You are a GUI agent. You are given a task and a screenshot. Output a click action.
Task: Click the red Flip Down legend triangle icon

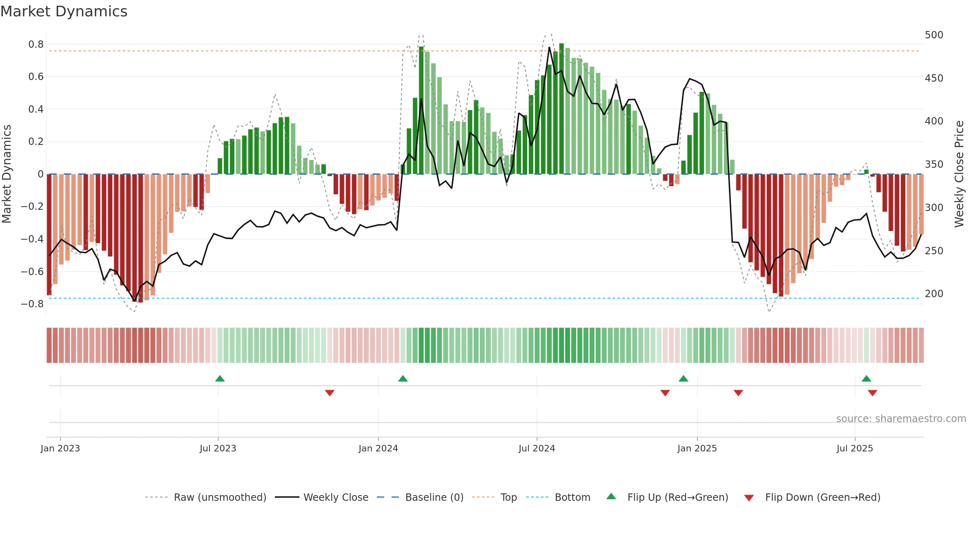point(749,498)
